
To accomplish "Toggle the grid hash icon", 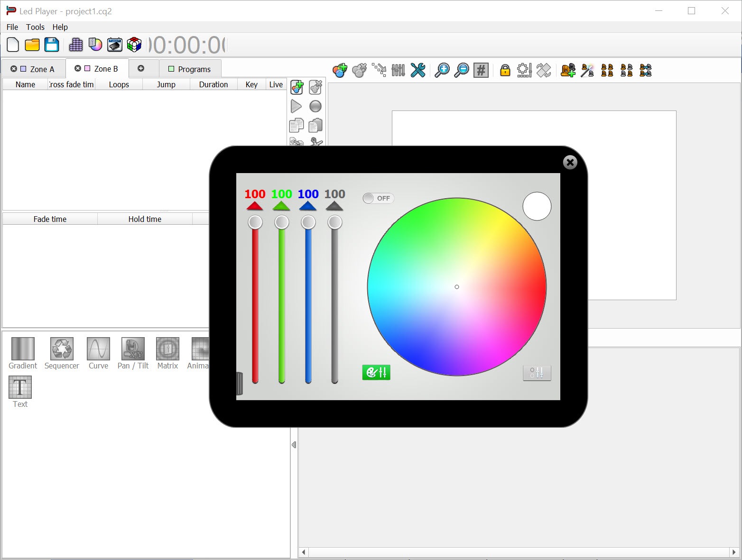I will pyautogui.click(x=481, y=70).
